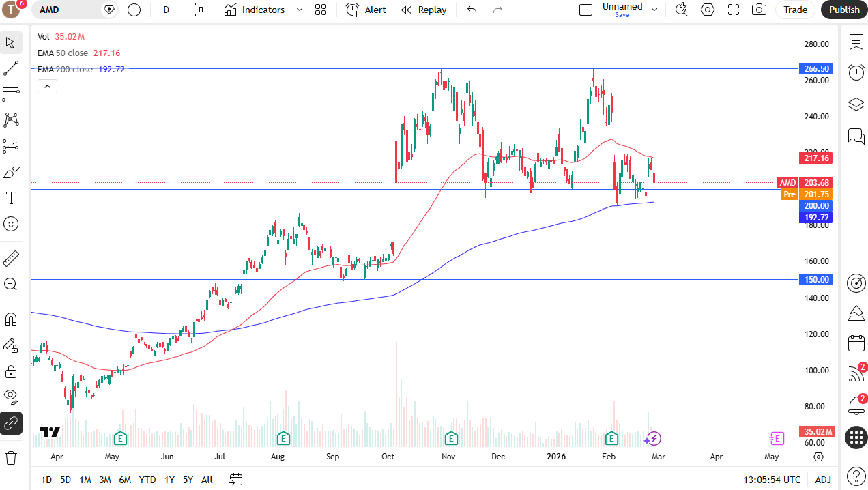Image resolution: width=868 pixels, height=490 pixels.
Task: Change the D timeframe interval
Action: pyautogui.click(x=167, y=10)
